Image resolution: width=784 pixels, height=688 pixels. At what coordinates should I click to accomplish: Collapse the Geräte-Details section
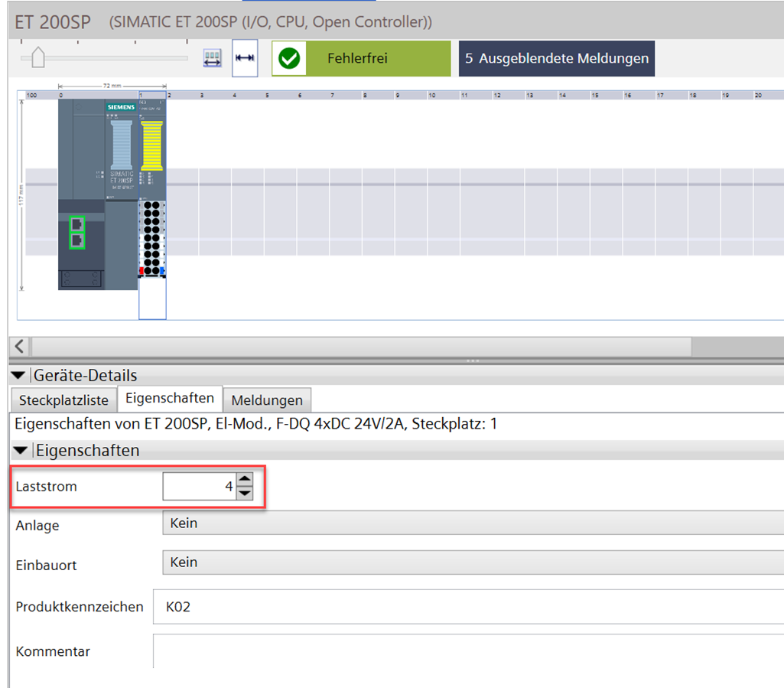[18, 376]
